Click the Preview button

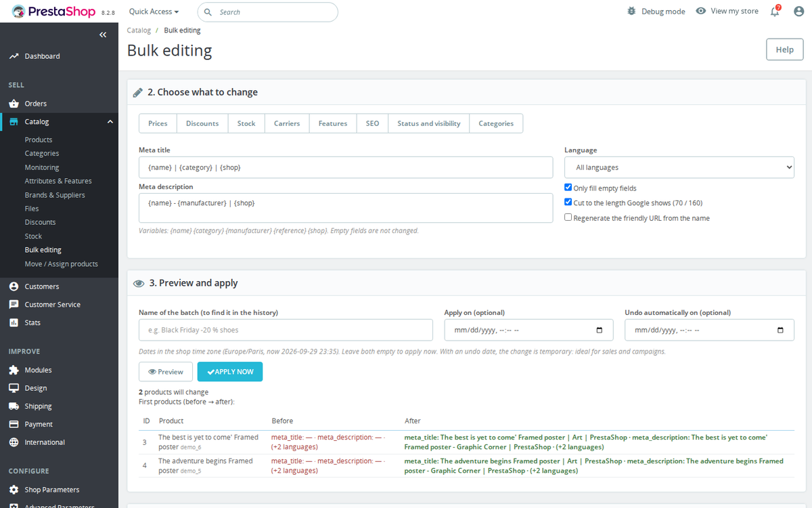pyautogui.click(x=166, y=372)
